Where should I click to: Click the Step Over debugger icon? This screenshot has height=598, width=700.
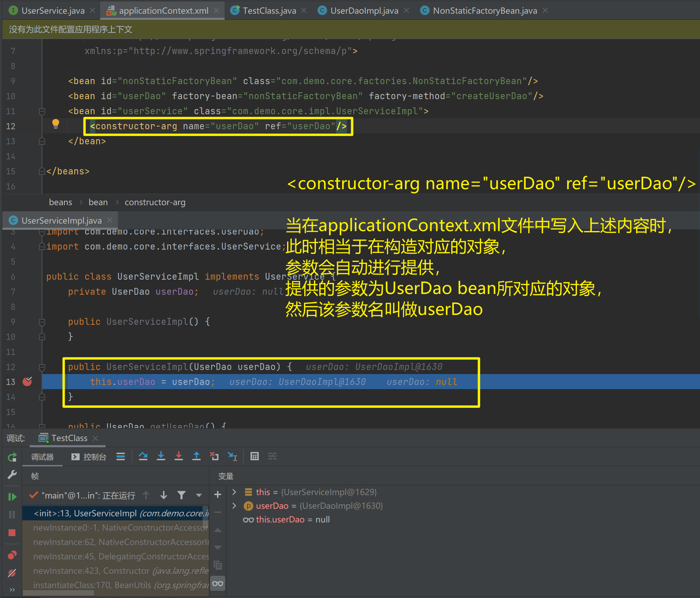click(143, 456)
